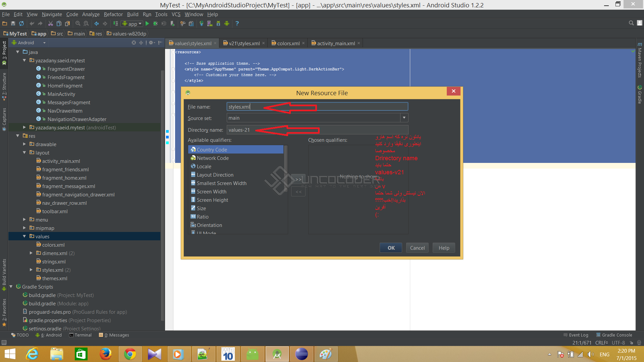Open the app run configuration dropdown
Image resolution: width=644 pixels, height=362 pixels.
pos(132,23)
